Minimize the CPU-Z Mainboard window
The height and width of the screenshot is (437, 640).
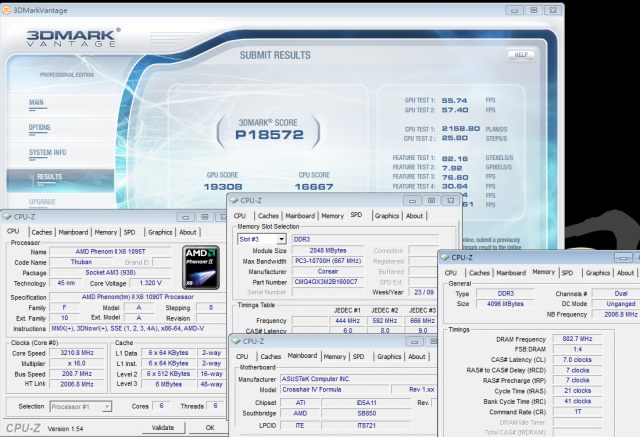pos(415,342)
